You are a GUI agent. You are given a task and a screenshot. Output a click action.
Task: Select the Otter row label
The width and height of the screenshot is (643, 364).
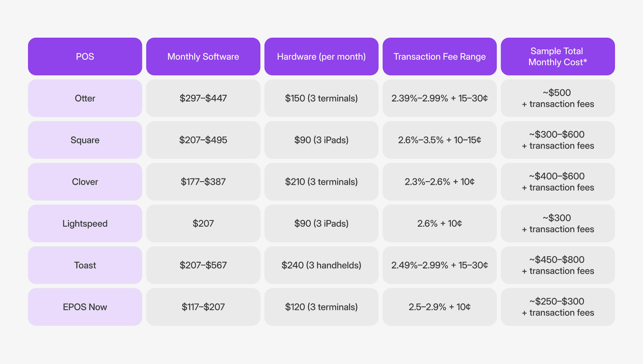(85, 98)
